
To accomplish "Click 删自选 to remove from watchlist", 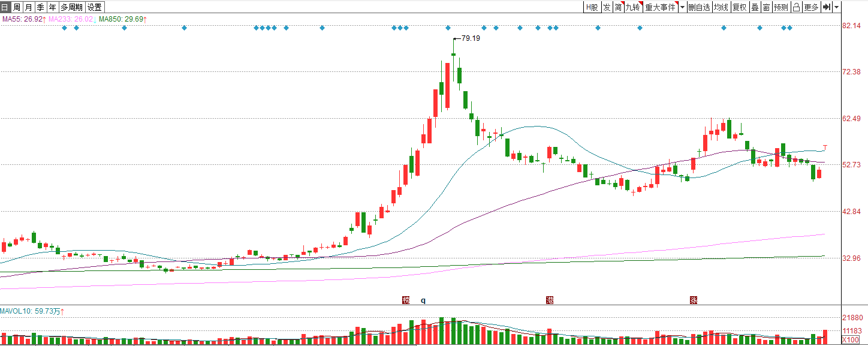I will point(699,7).
